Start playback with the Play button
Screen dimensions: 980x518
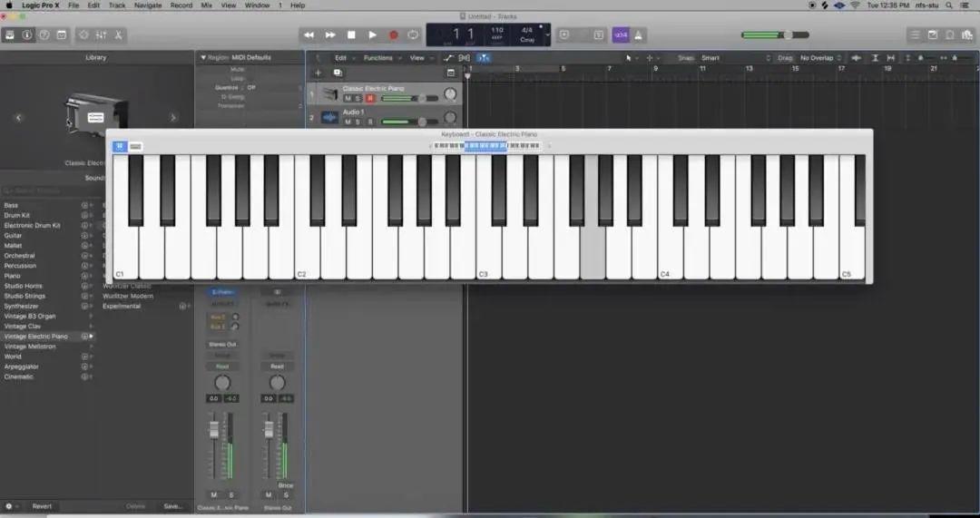373,35
